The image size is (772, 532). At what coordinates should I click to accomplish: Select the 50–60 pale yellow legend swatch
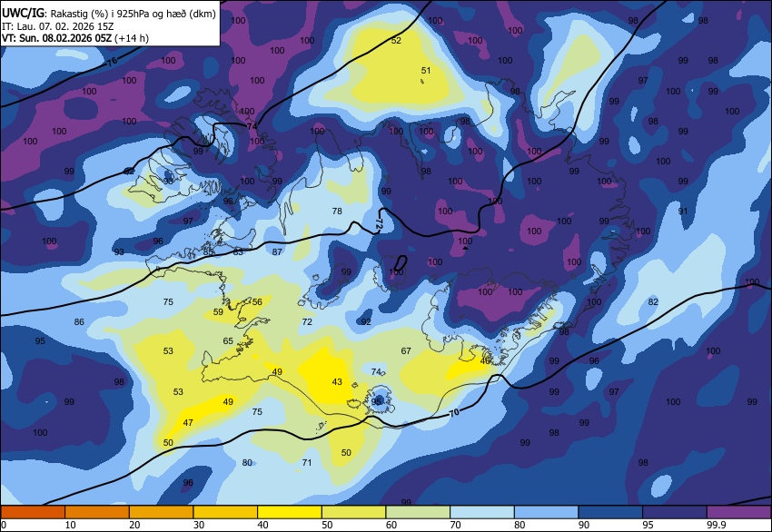(353, 512)
